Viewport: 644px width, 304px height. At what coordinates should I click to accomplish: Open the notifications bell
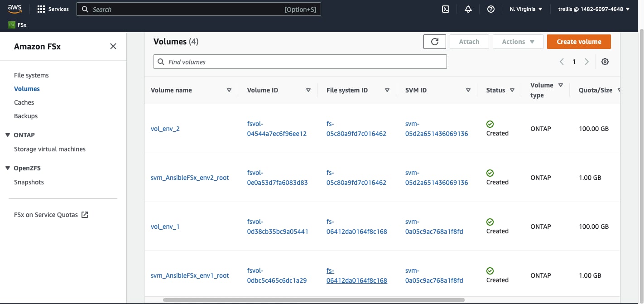pos(468,9)
